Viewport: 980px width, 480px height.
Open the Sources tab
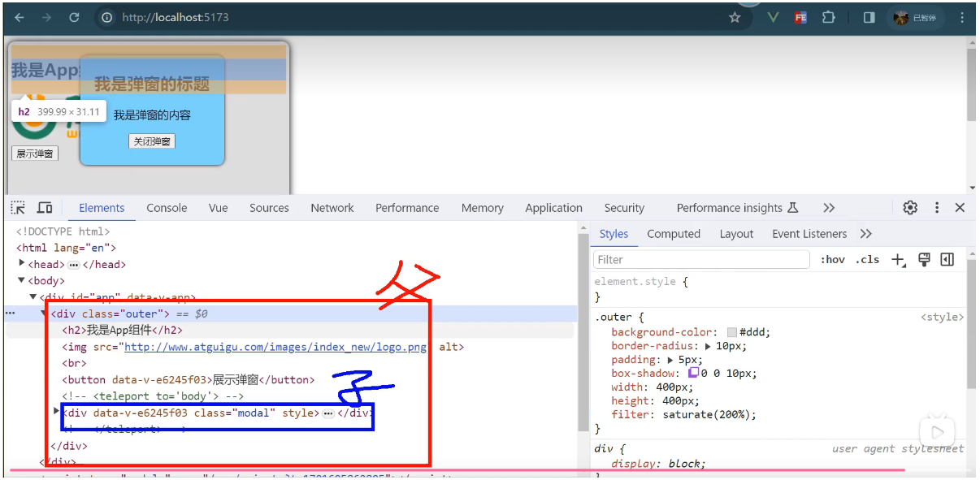[269, 208]
